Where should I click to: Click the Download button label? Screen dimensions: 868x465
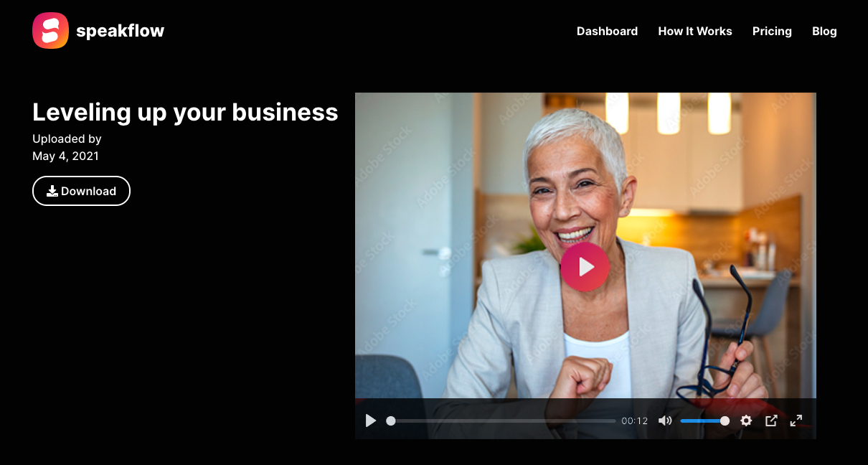(88, 191)
